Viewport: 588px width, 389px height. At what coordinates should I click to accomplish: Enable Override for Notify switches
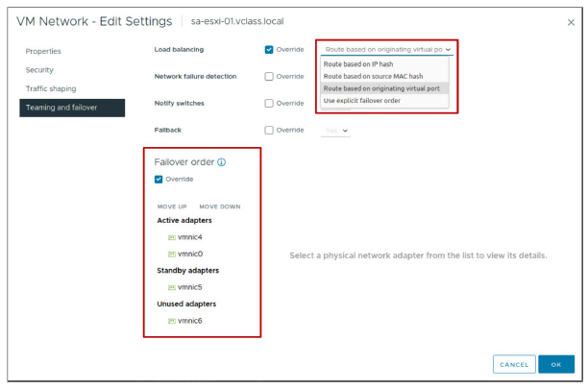point(268,103)
